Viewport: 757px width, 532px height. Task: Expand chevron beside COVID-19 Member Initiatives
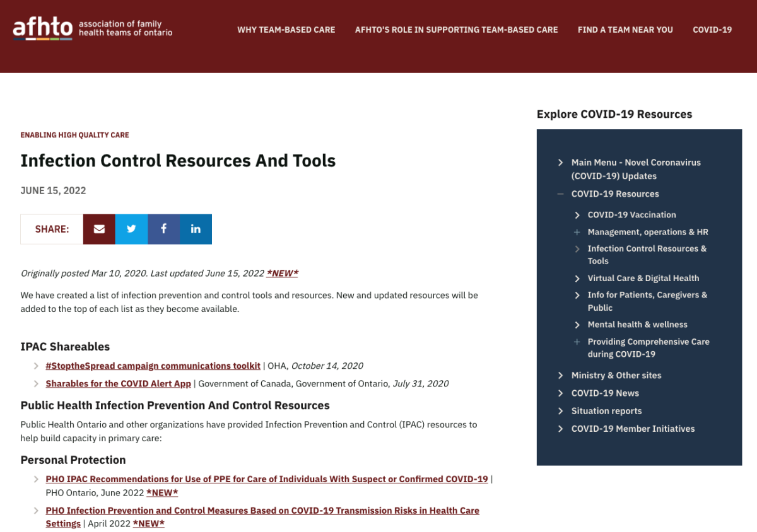[x=560, y=429]
